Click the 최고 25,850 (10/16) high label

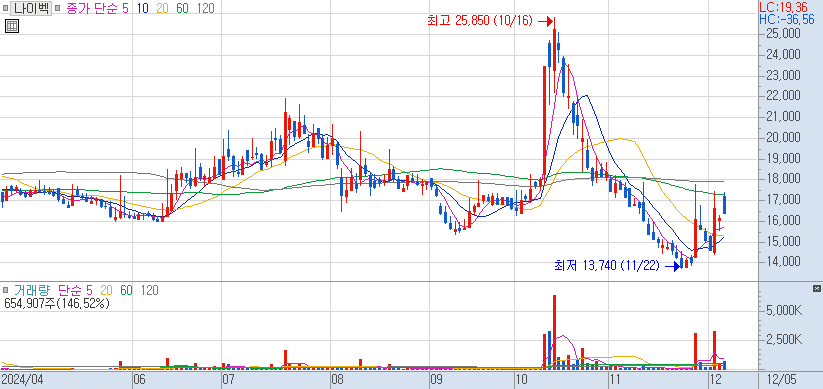tap(480, 21)
